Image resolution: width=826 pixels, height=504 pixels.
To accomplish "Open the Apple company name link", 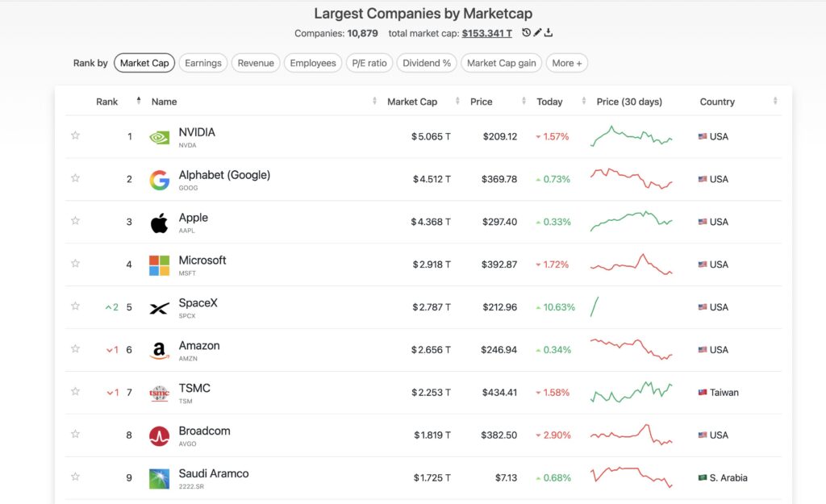I will [194, 218].
